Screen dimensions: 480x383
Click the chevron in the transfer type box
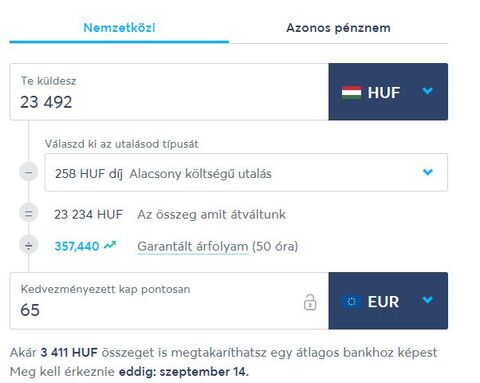click(x=428, y=172)
